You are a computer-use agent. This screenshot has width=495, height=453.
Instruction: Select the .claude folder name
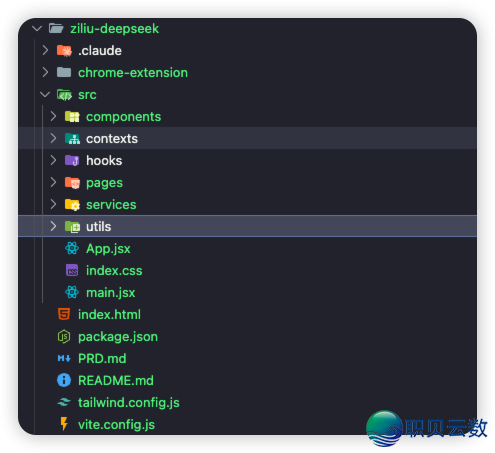click(x=100, y=51)
